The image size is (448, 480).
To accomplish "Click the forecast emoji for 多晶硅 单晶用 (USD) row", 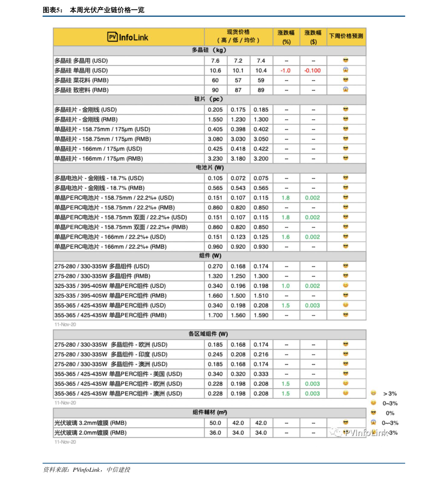I will click(x=346, y=70).
